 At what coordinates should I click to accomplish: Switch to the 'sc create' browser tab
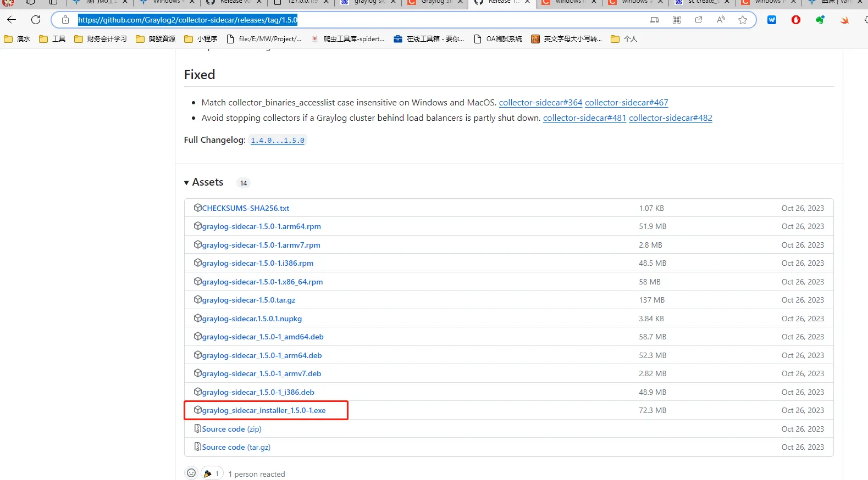703,2
